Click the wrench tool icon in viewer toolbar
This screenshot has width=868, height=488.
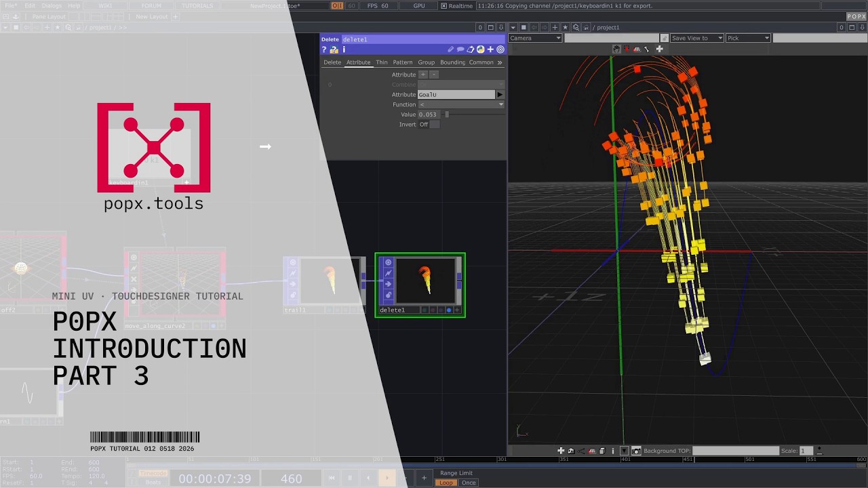pyautogui.click(x=646, y=49)
